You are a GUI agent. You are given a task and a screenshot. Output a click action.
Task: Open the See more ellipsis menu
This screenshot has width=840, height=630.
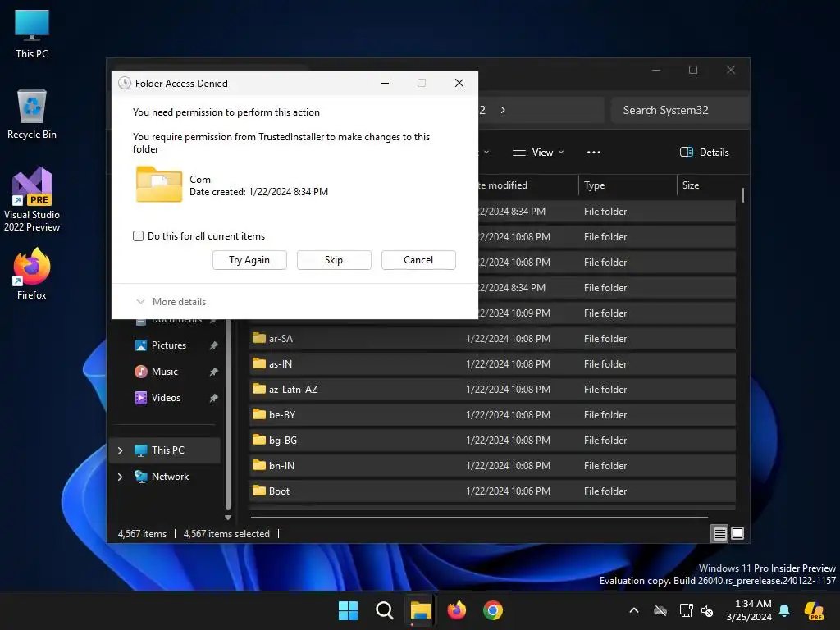(594, 152)
